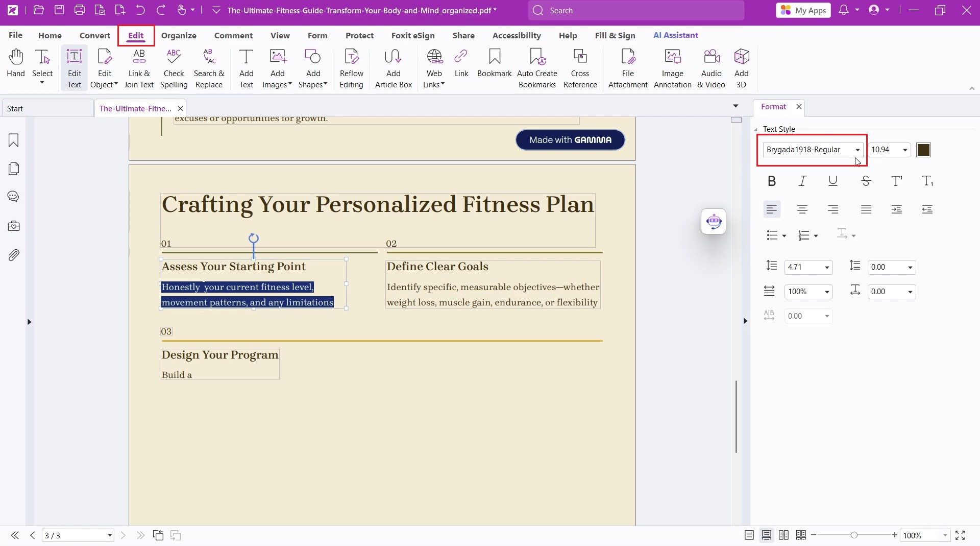
Task: Set Justify alignment for text
Action: click(866, 209)
